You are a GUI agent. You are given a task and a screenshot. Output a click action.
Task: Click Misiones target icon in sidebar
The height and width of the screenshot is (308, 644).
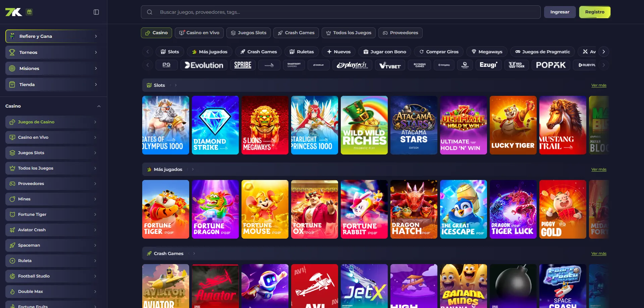(12, 68)
